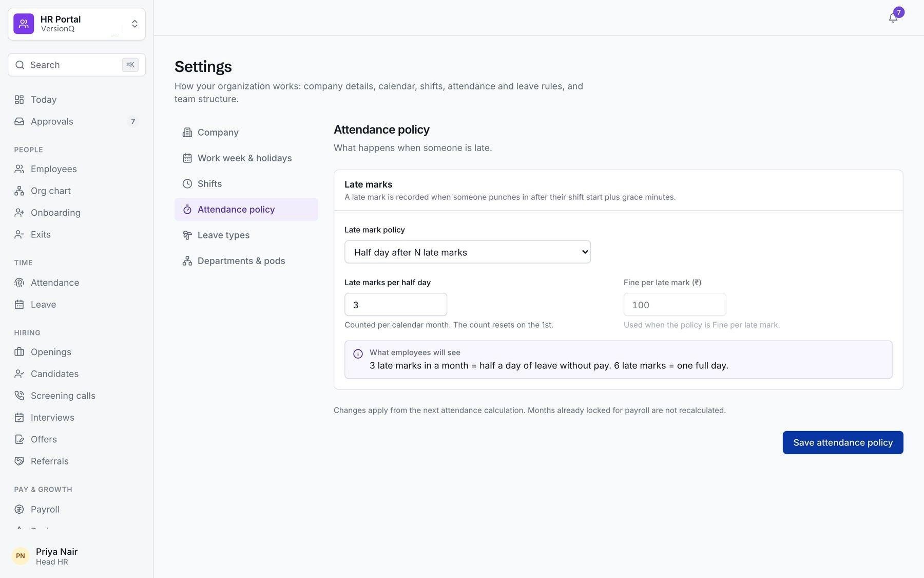Open Org chart page
This screenshot has height=578, width=924.
(x=76, y=191)
